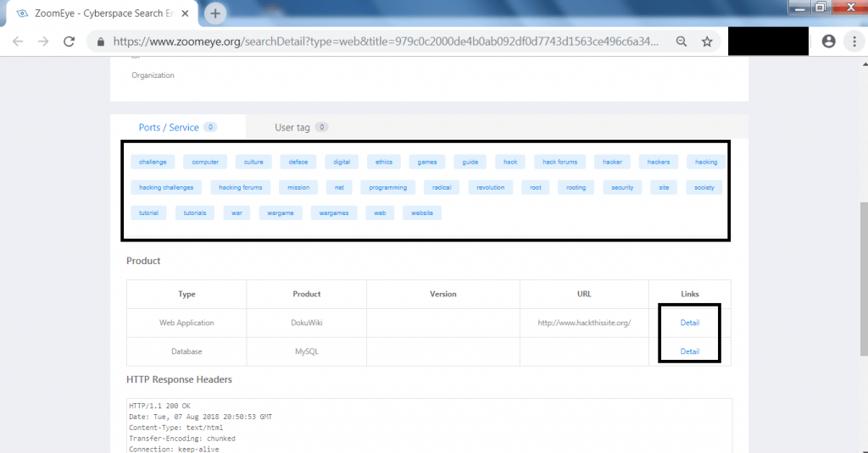Click the 'DokuWiki' product cell
This screenshot has height=453, width=868.
(307, 323)
